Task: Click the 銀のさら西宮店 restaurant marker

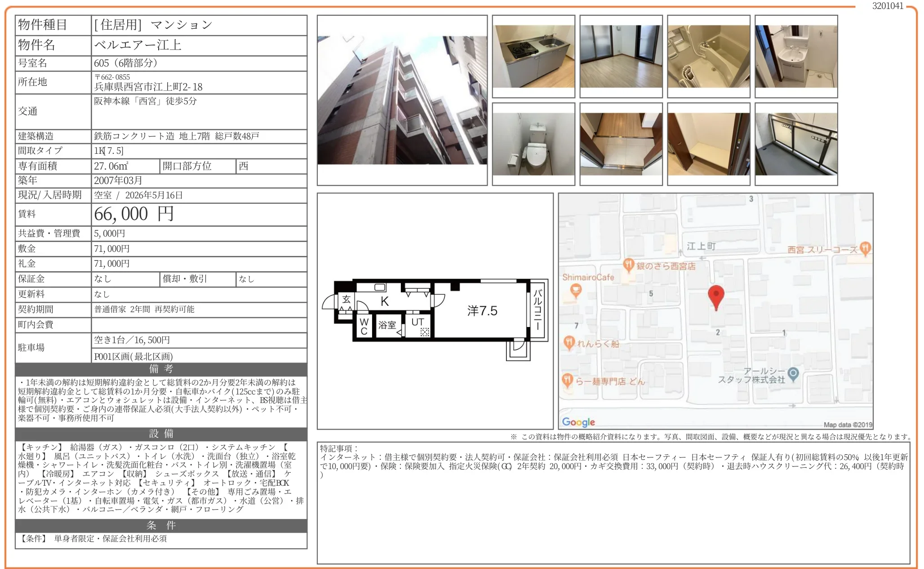Action: click(x=628, y=265)
